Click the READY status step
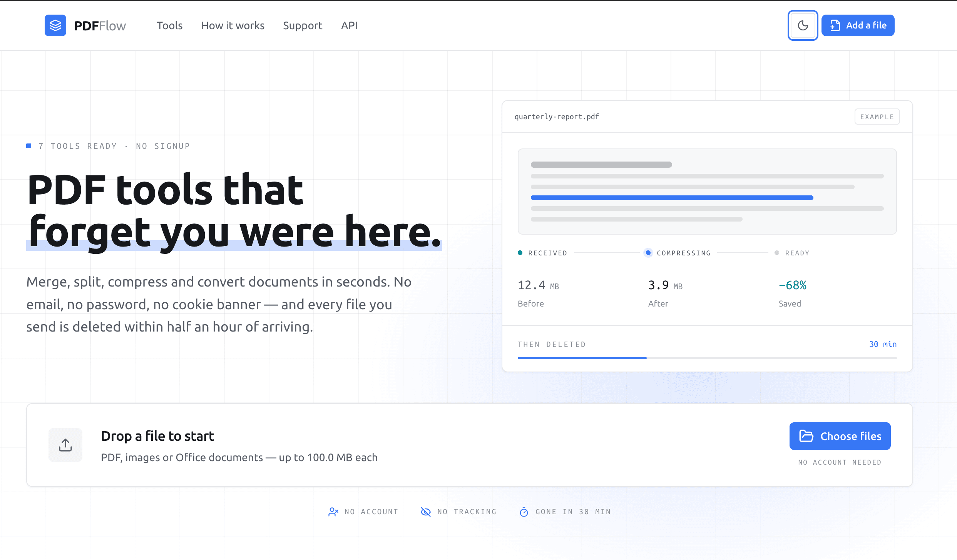Viewport: 957px width, 560px height. pyautogui.click(x=792, y=253)
